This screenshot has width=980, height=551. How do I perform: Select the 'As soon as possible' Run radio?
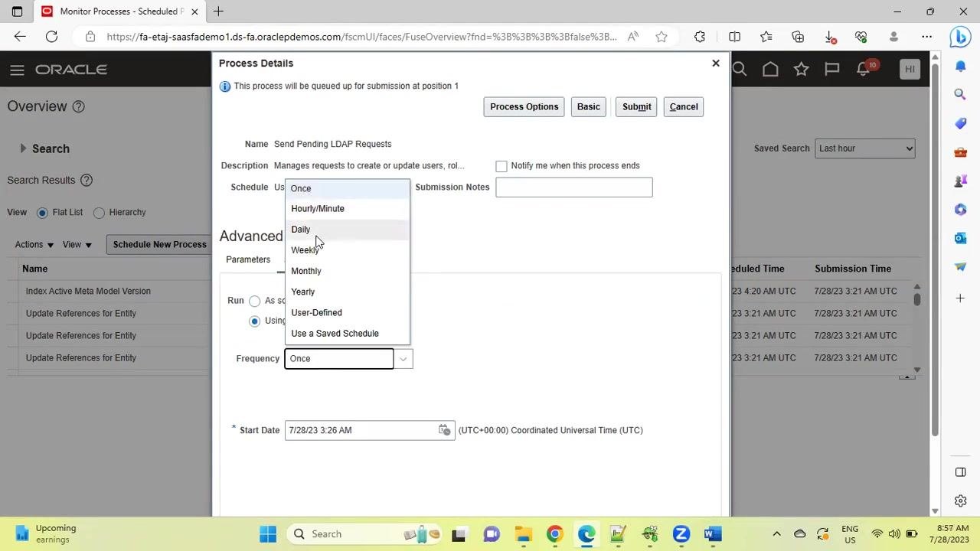pos(254,302)
